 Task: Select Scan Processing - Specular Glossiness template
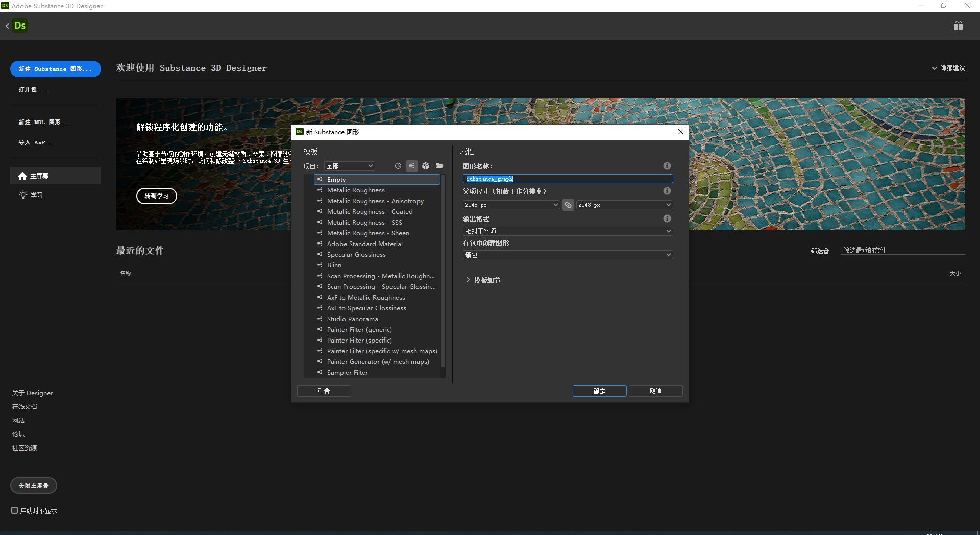click(377, 286)
